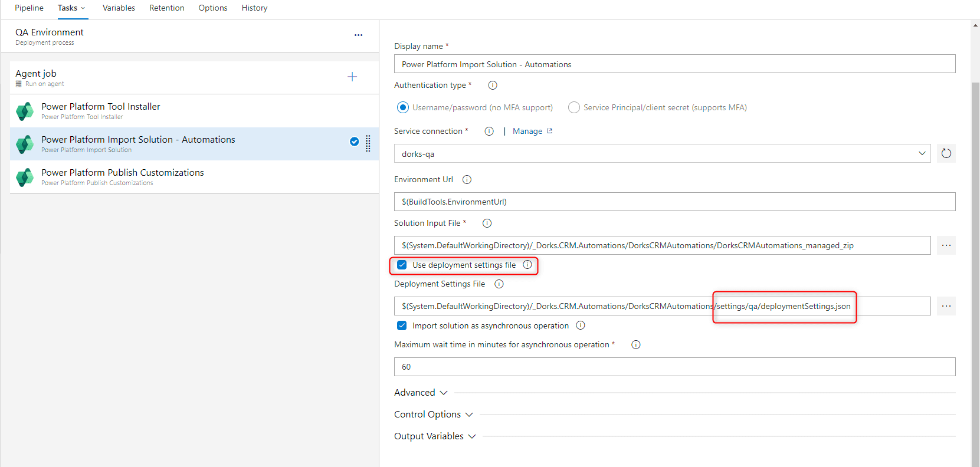
Task: Click blue checkmark on Import Solution task
Action: tap(354, 142)
